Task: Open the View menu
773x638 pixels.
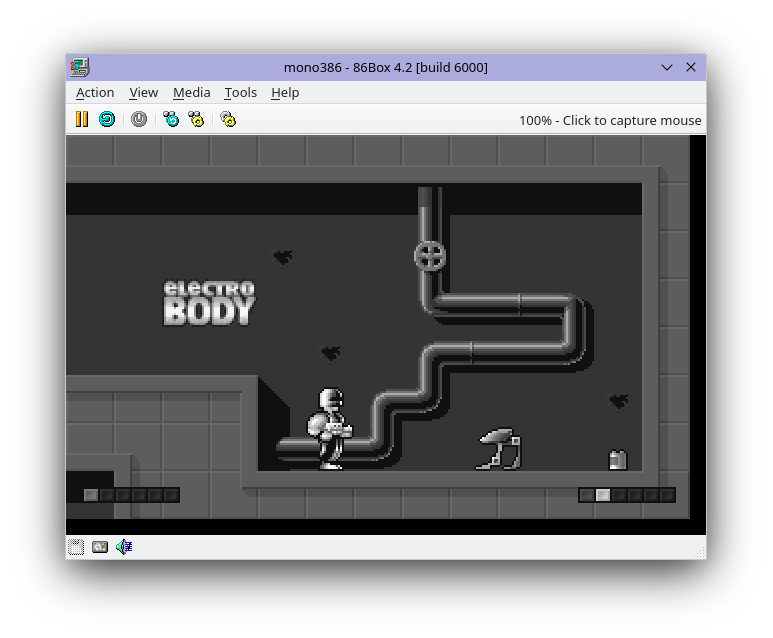Action: [143, 93]
